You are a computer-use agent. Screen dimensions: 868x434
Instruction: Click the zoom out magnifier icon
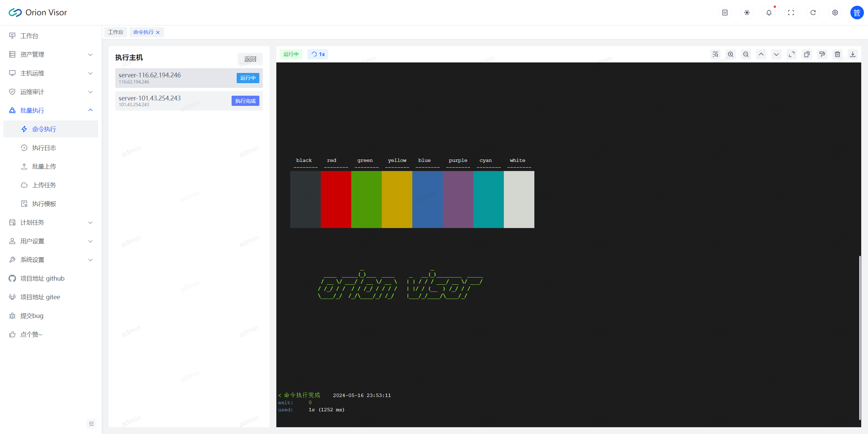coord(746,54)
